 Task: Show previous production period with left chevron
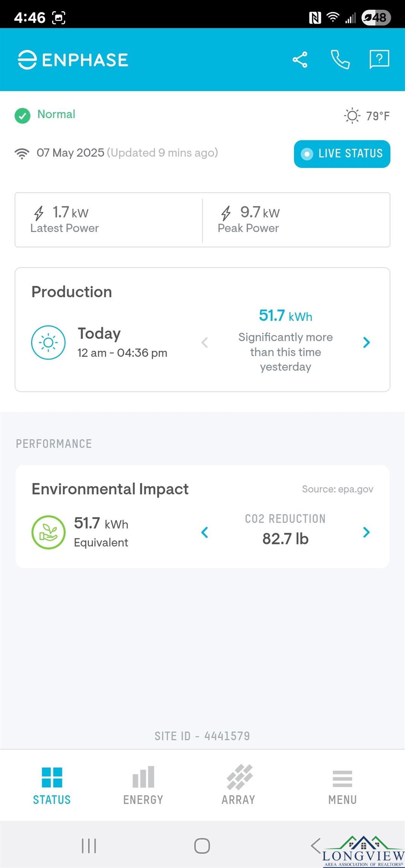pyautogui.click(x=205, y=342)
